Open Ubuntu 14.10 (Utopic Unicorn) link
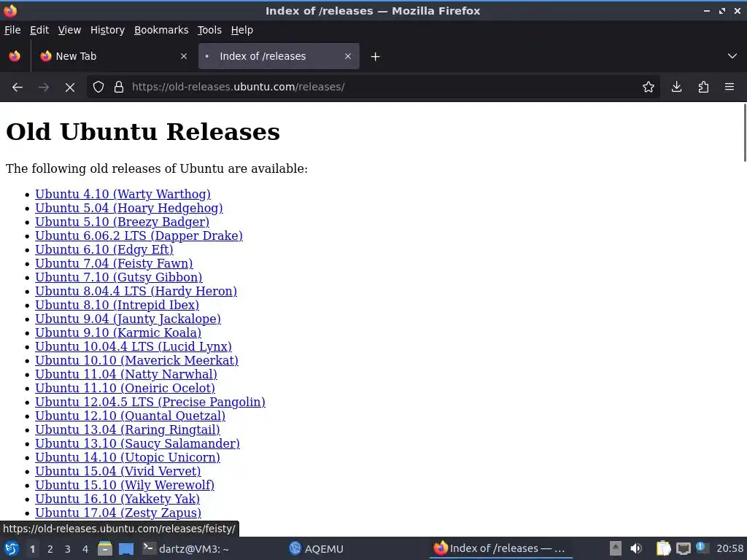This screenshot has height=560, width=747. tap(128, 456)
